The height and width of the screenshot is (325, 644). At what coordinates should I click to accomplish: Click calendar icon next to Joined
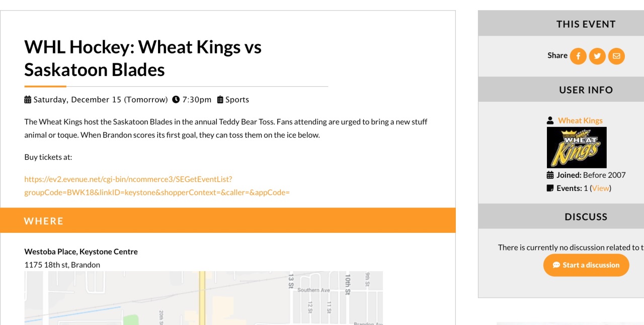click(x=550, y=175)
